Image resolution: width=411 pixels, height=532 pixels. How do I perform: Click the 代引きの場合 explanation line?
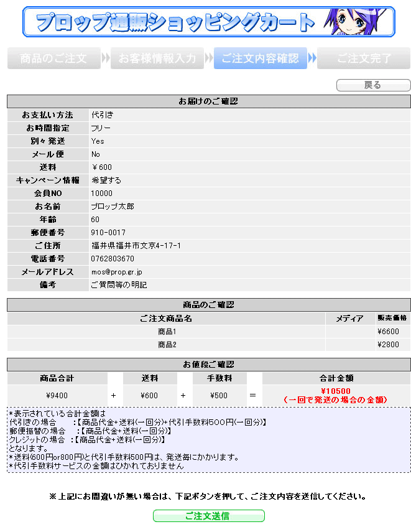pyautogui.click(x=138, y=422)
